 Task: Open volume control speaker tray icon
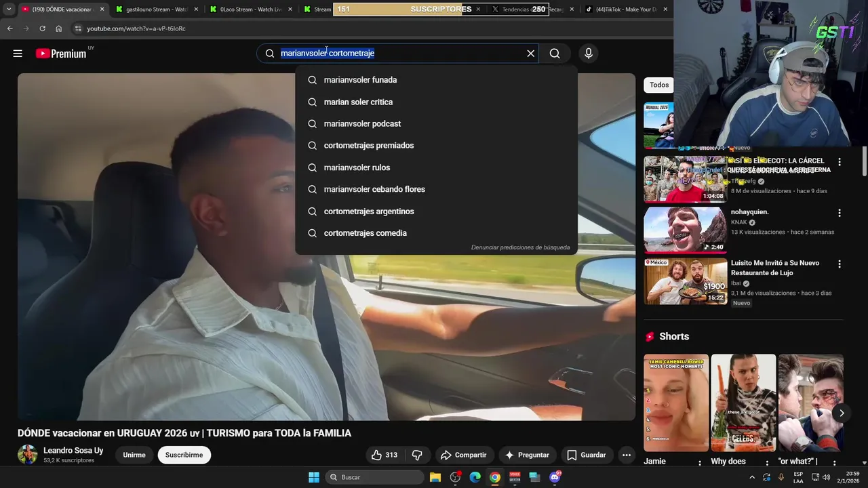[826, 477]
